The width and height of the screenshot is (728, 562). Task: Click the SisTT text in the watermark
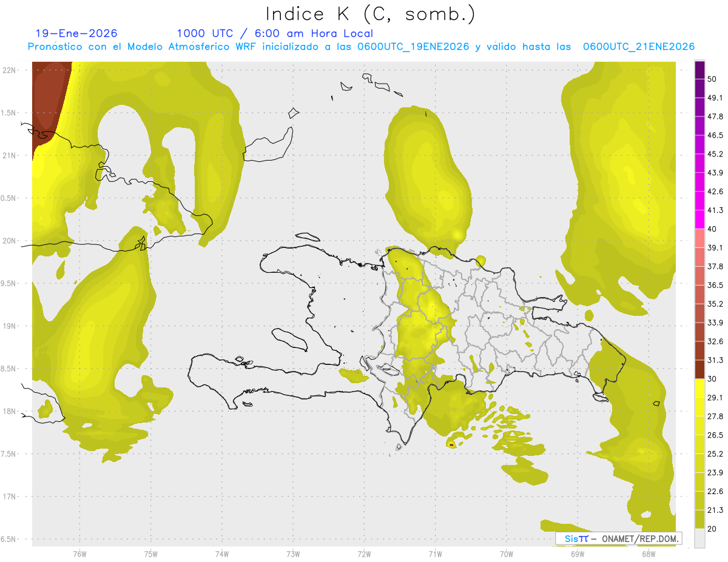(576, 538)
